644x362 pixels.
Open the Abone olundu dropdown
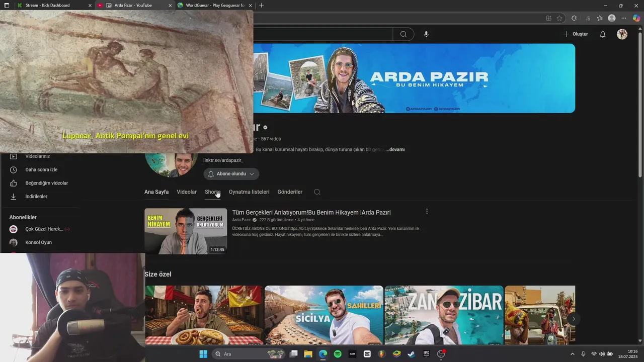pos(231,174)
